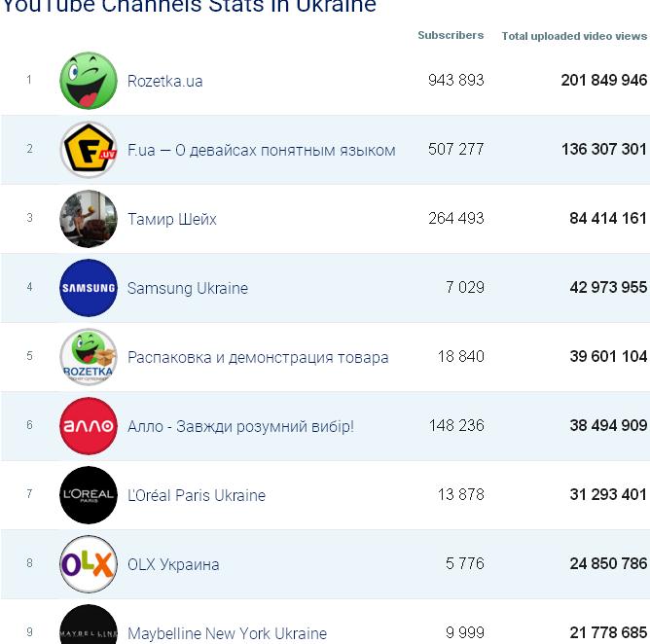650x644 pixels.
Task: Open Maybelline New York Ukraine link
Action: [227, 633]
